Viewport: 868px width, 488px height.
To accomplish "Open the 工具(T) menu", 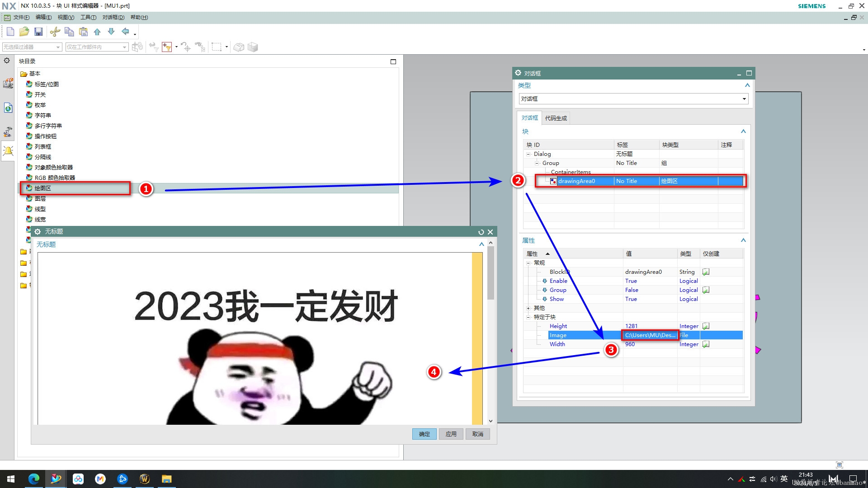I will [89, 18].
